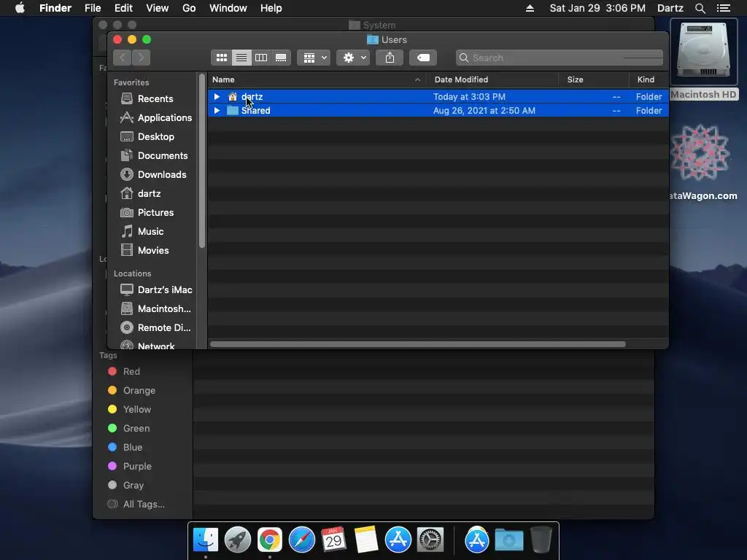Go back with the left arrow button

pos(123,58)
